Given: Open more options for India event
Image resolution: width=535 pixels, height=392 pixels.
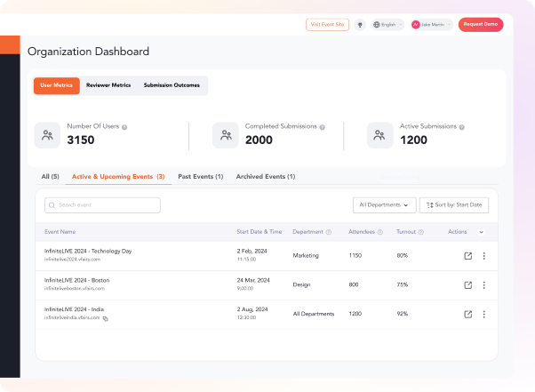Looking at the screenshot, I should pyautogui.click(x=483, y=314).
